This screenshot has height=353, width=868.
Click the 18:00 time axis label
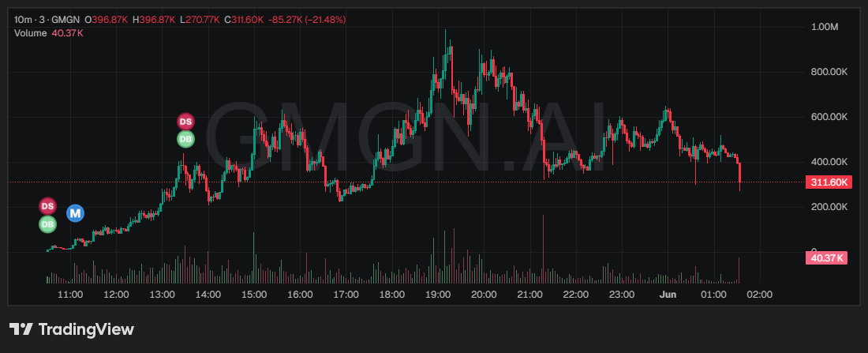[x=392, y=295]
